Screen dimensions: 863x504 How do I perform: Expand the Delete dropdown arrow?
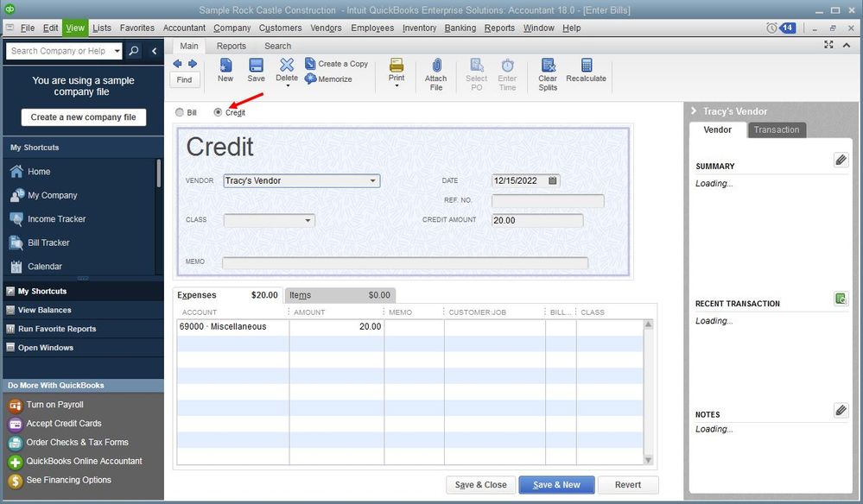point(288,86)
